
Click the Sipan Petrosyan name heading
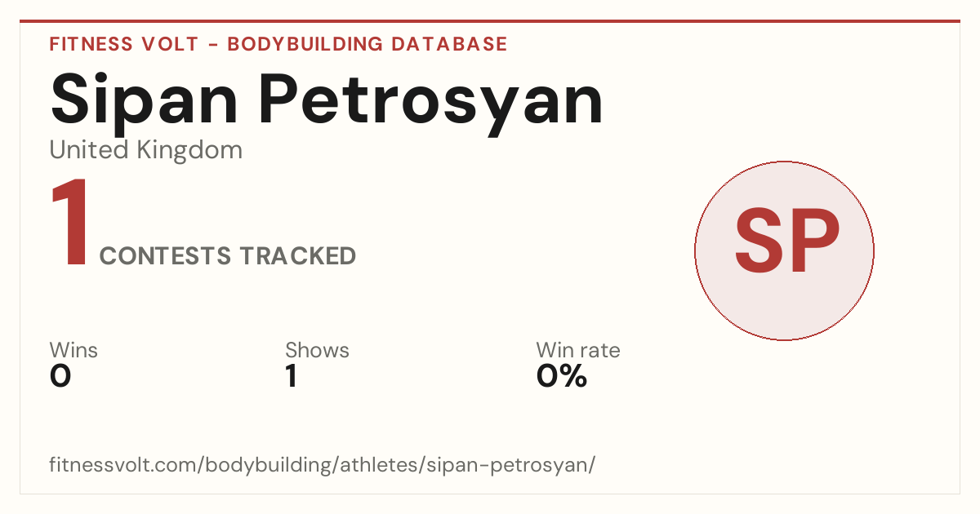tap(327, 101)
